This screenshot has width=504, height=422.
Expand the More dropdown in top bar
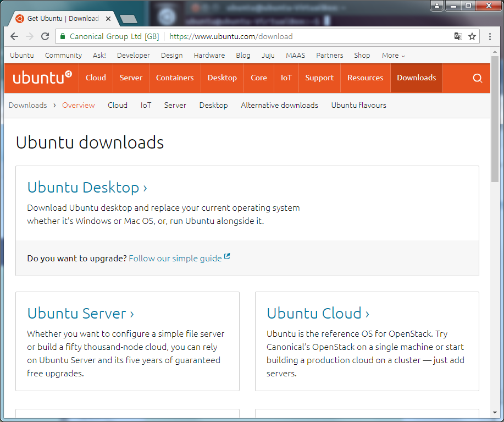tap(393, 56)
